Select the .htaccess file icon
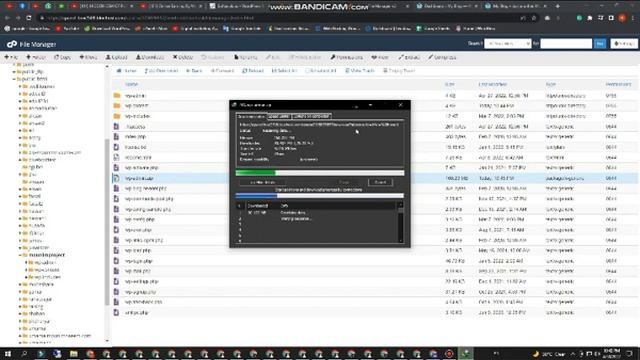 coord(116,127)
